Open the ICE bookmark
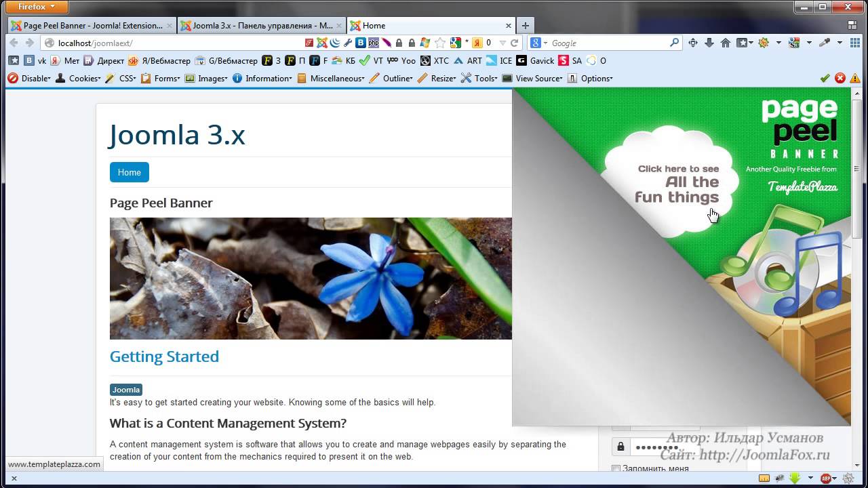The height and width of the screenshot is (488, 868). (x=499, y=60)
